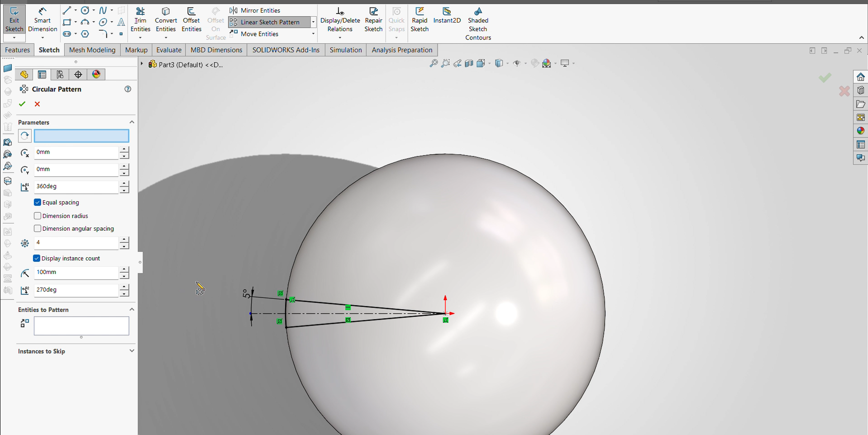The image size is (868, 435).
Task: Toggle Instant2D
Action: click(447, 16)
